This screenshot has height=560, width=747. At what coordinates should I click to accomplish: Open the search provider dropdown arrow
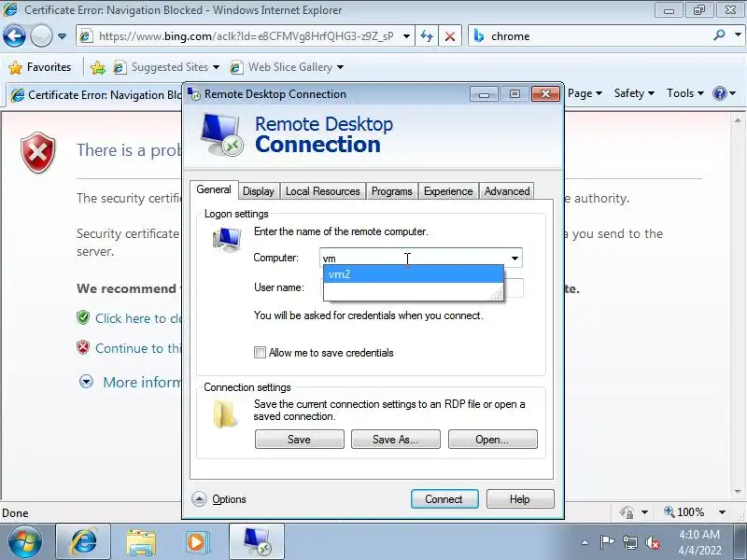(x=738, y=35)
